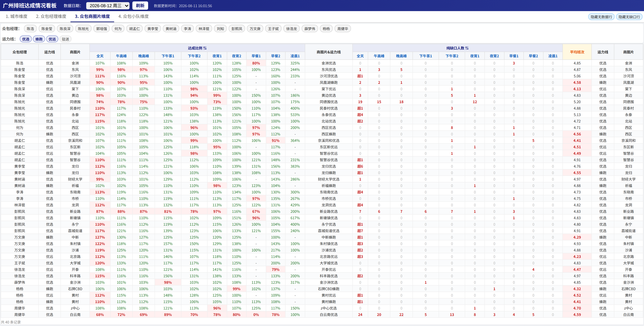644x326 pixels.
Task: Click the 午高峰 达成比例 column header
Action: 121,56
